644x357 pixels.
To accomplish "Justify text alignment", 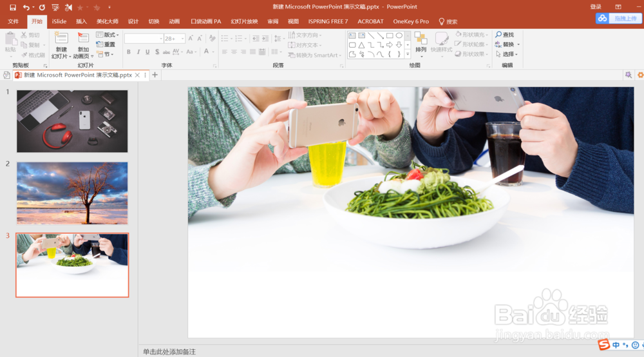I will point(252,52).
